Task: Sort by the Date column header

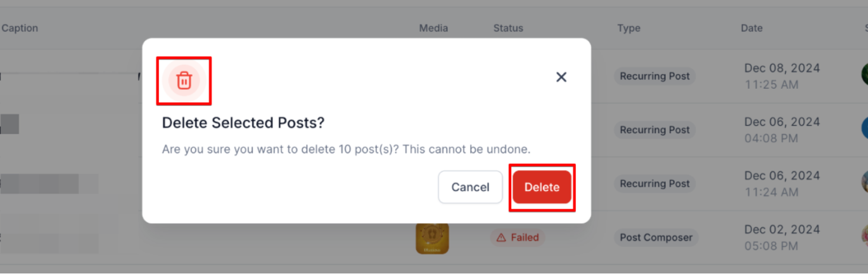Action: [751, 28]
